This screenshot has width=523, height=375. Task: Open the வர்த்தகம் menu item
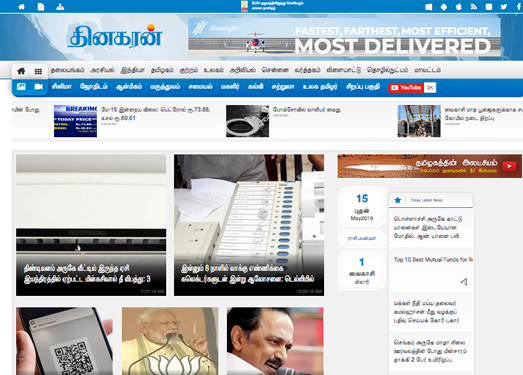(x=308, y=70)
